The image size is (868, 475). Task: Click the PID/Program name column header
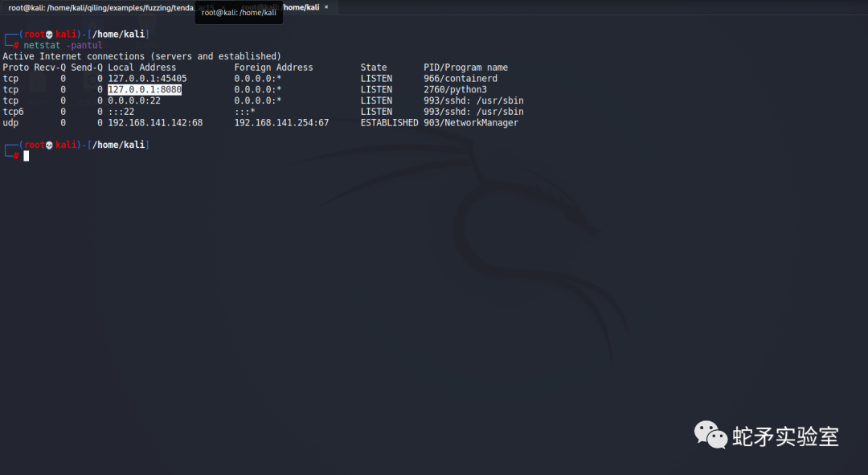tap(465, 68)
